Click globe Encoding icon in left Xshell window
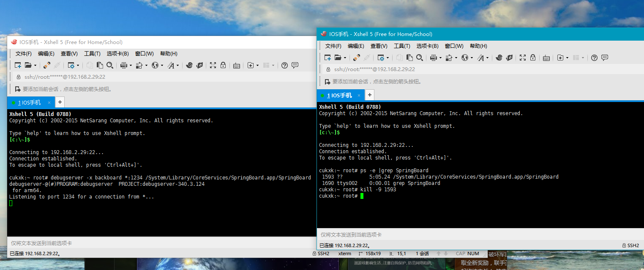644x270 pixels. click(155, 65)
